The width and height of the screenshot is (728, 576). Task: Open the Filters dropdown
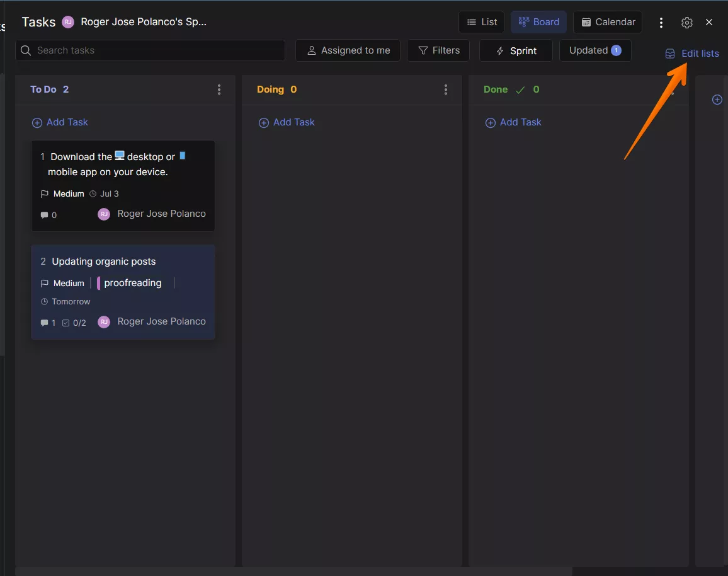click(x=438, y=50)
